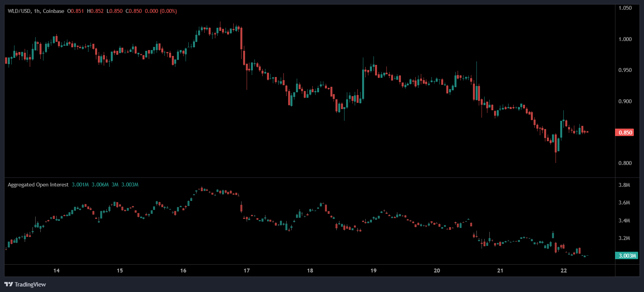Click the Coinbase exchange label

pyautogui.click(x=53, y=11)
